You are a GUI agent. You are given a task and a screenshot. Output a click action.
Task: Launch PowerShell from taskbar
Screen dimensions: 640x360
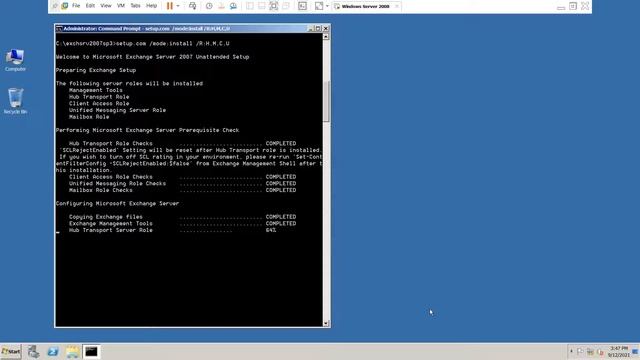click(53, 351)
